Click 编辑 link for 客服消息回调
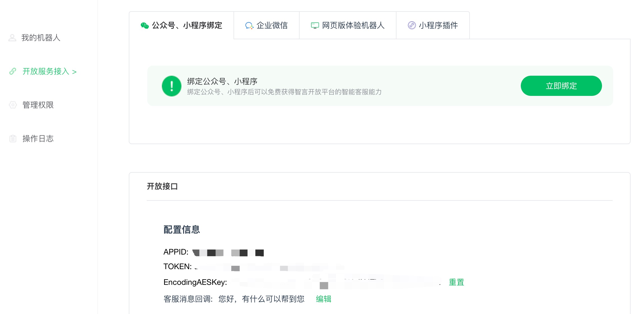Image resolution: width=644 pixels, height=314 pixels. click(x=323, y=299)
